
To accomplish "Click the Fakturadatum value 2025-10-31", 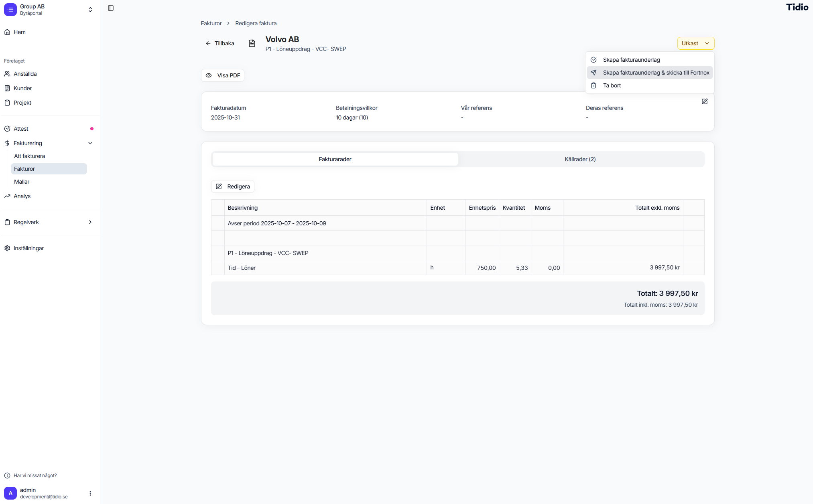I will coord(225,117).
